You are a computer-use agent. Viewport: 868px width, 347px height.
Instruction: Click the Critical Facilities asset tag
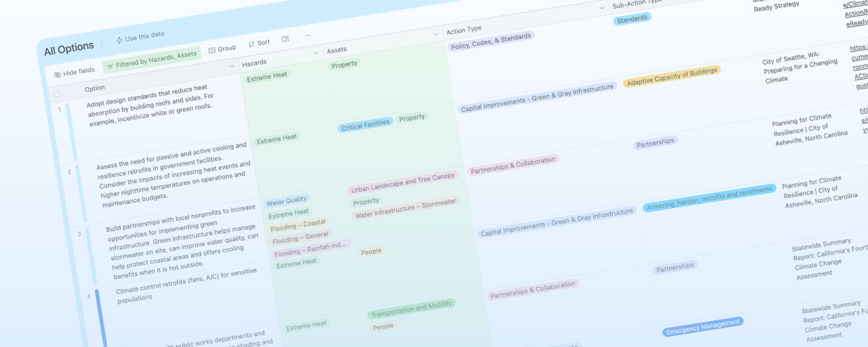[x=365, y=125]
